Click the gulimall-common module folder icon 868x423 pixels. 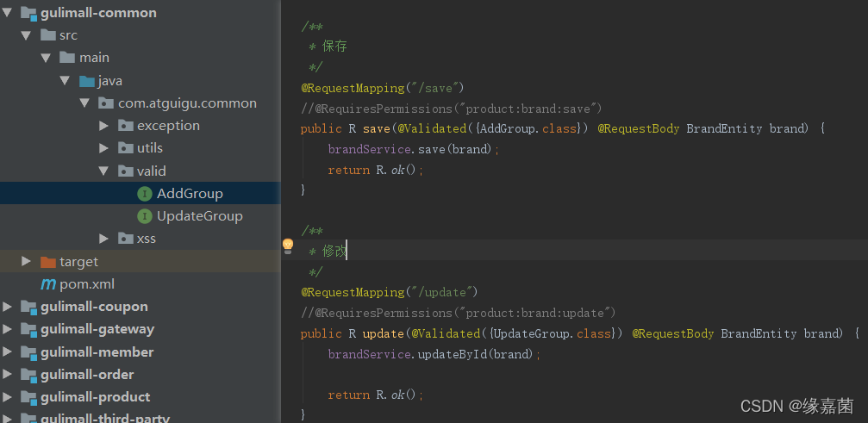tap(28, 13)
